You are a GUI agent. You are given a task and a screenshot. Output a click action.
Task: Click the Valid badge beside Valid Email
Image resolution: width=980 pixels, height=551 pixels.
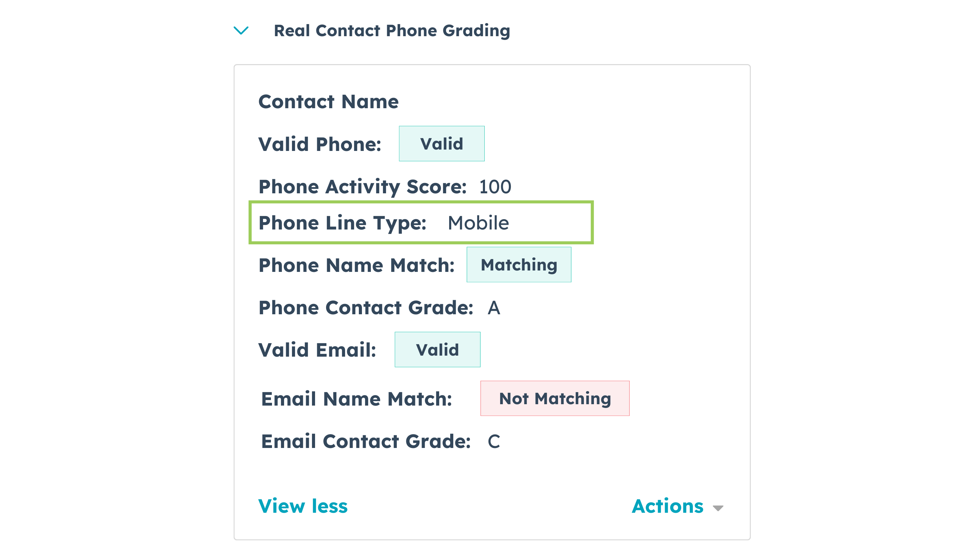437,349
